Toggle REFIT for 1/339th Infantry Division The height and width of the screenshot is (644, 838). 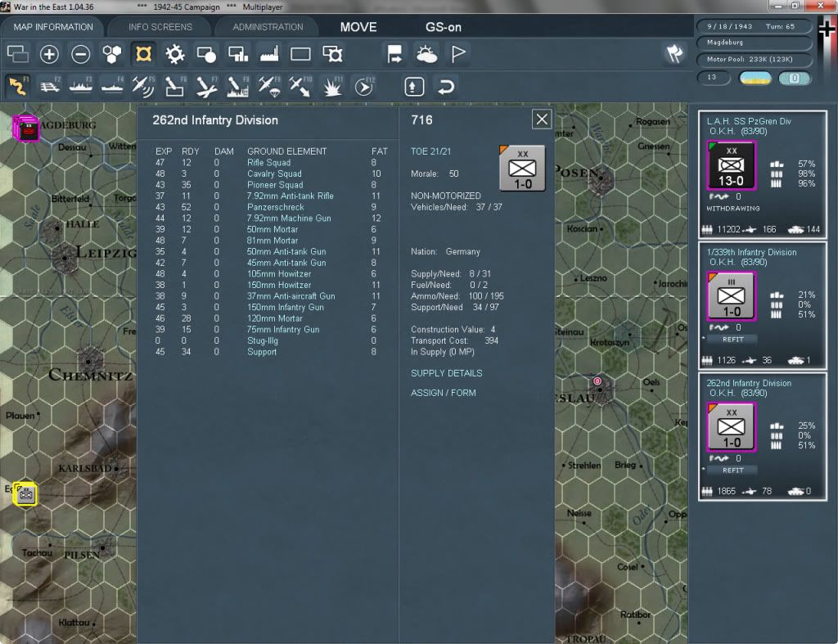(x=732, y=340)
